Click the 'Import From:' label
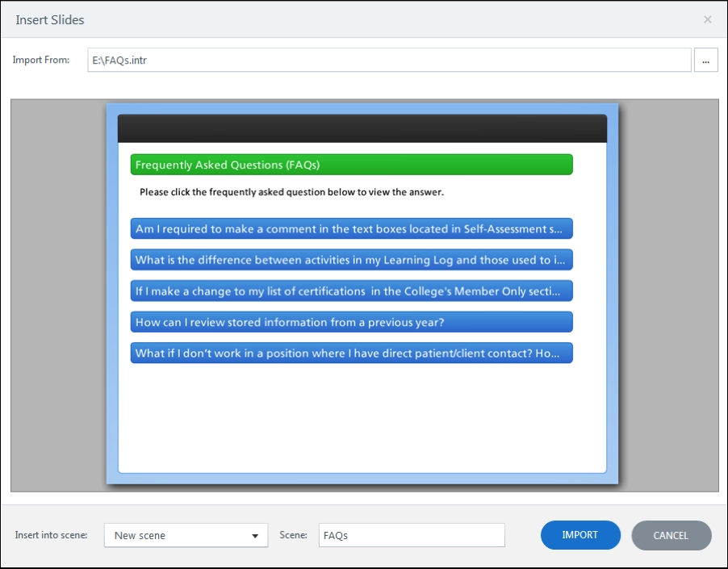This screenshot has height=569, width=728. tap(41, 60)
